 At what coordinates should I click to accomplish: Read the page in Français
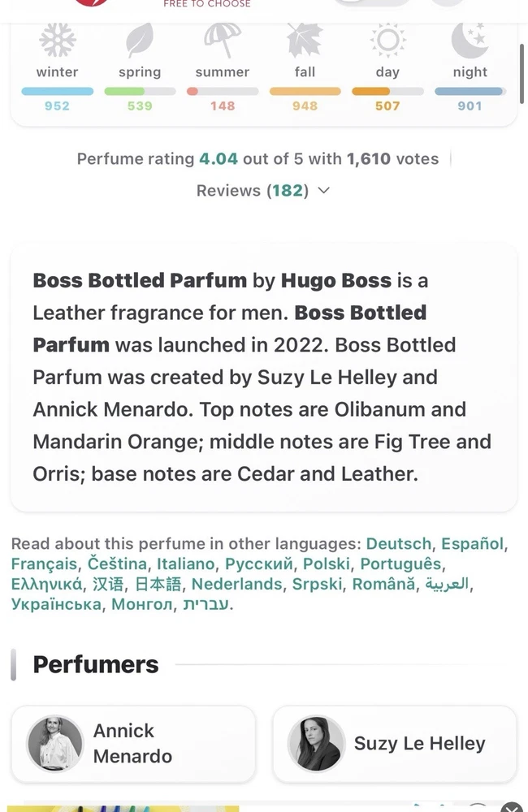(x=44, y=564)
